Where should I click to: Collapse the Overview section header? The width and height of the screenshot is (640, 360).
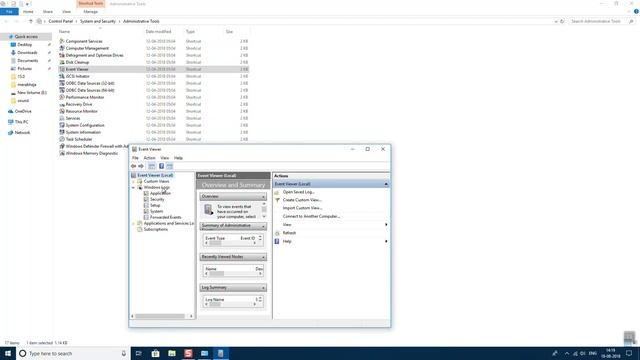263,197
